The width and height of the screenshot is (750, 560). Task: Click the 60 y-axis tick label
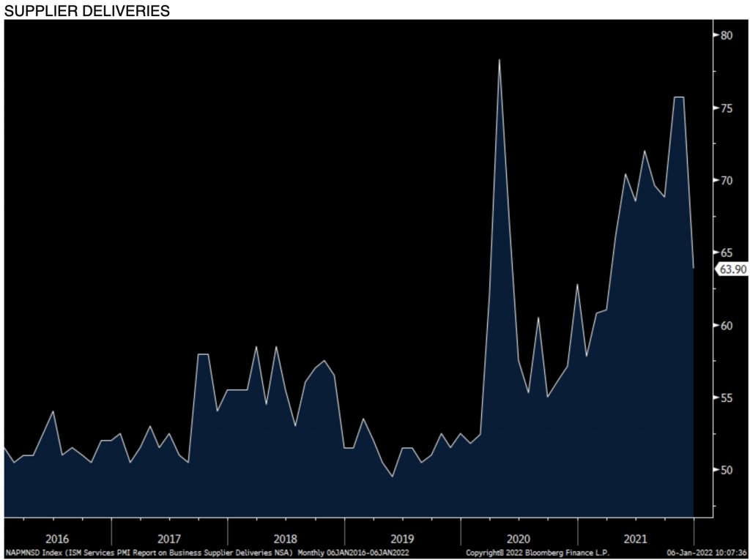(726, 325)
